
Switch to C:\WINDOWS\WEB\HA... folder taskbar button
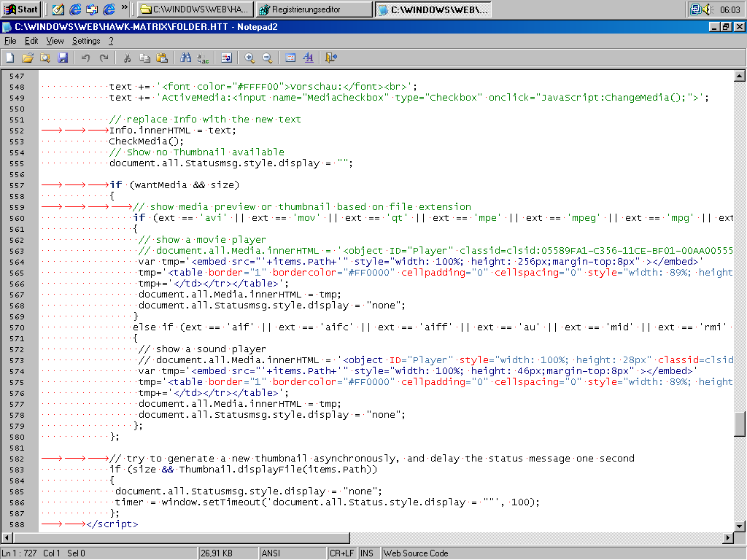pos(196,9)
